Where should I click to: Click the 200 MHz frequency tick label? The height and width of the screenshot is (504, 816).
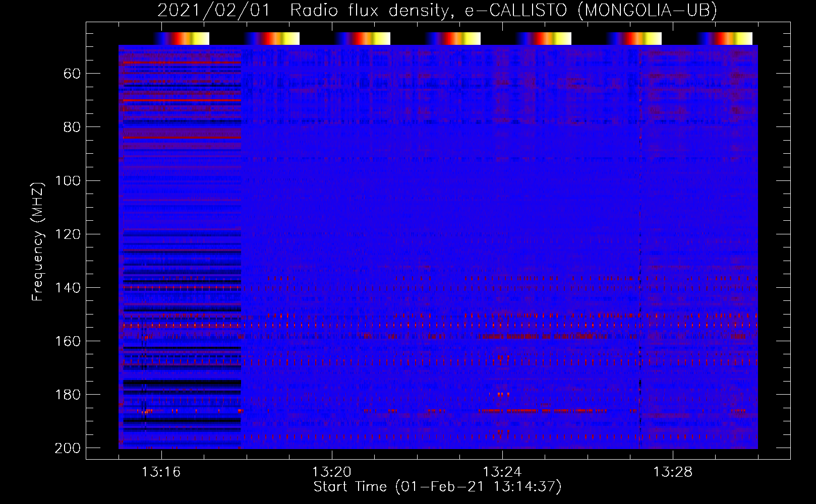coord(68,448)
